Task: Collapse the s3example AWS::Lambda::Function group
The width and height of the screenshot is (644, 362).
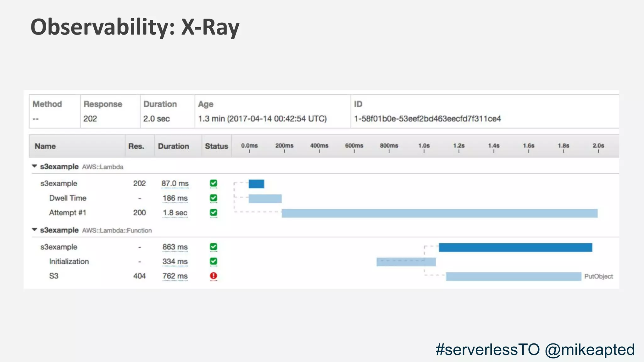Action: point(35,230)
